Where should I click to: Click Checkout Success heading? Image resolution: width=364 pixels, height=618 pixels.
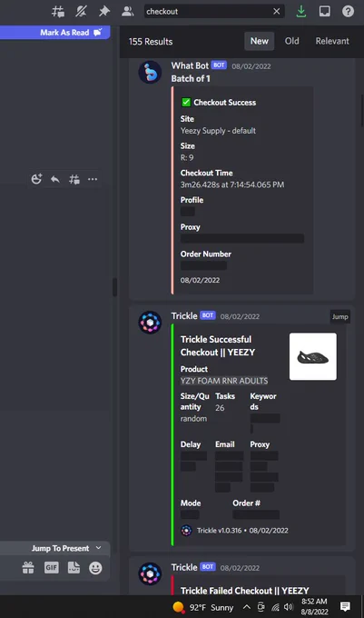[225, 103]
